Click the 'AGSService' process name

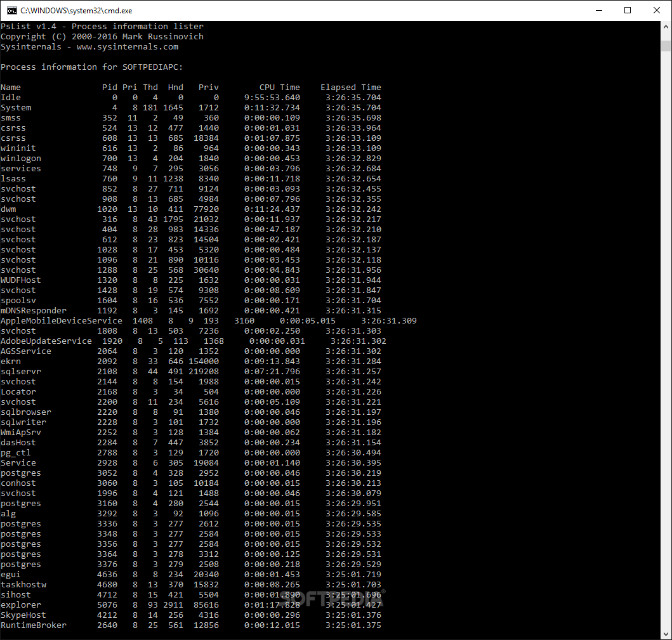26,351
